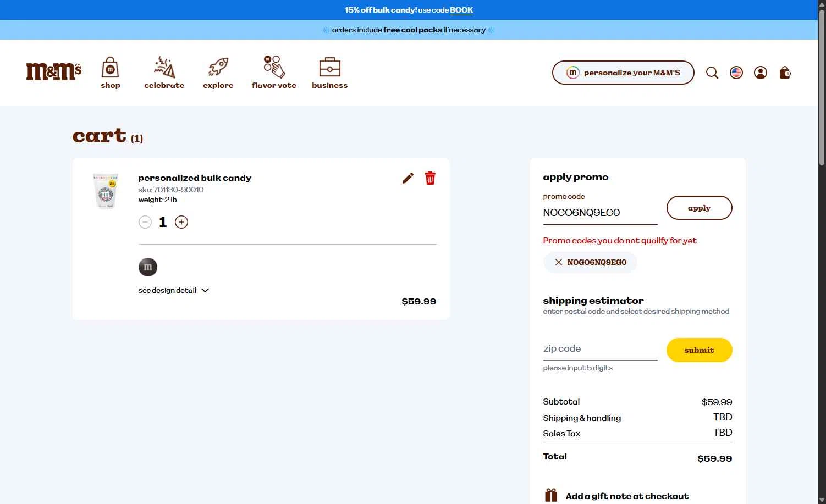Click the sku 701130-90010 text
This screenshot has width=826, height=504.
pyautogui.click(x=171, y=190)
